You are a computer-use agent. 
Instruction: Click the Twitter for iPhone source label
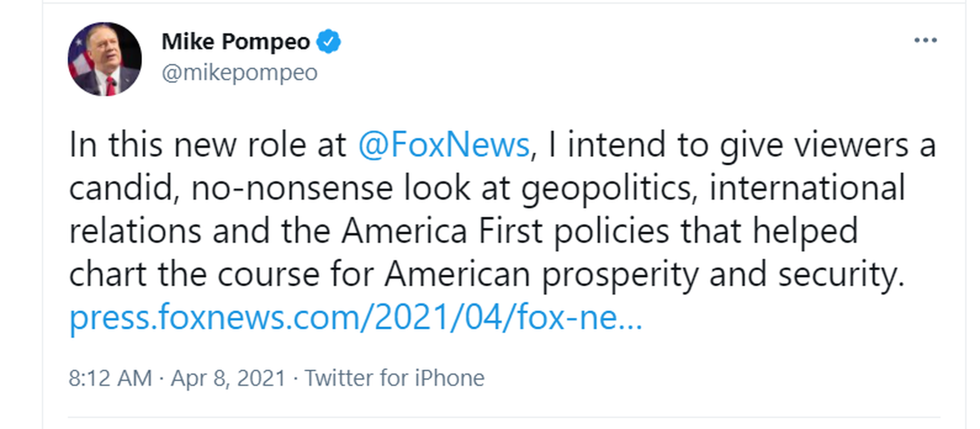394,378
